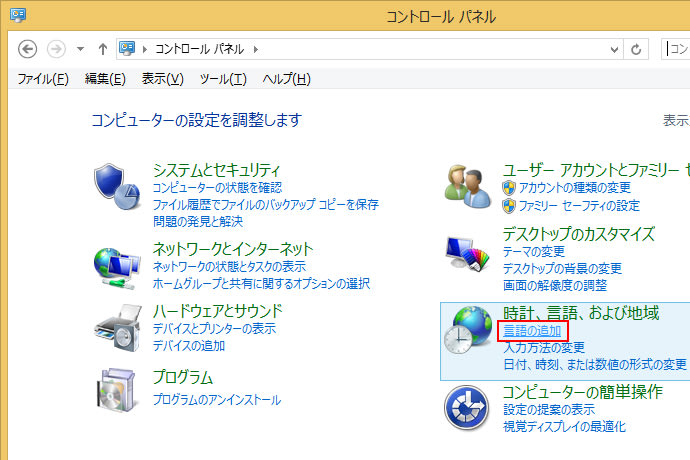
Task: Click the Network and Internet globe icon
Action: (117, 269)
